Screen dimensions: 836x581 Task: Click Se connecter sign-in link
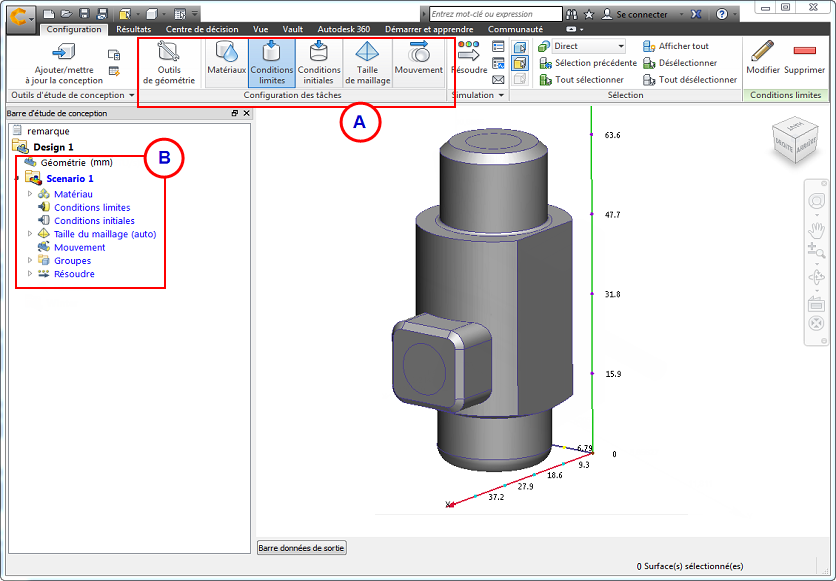click(635, 14)
